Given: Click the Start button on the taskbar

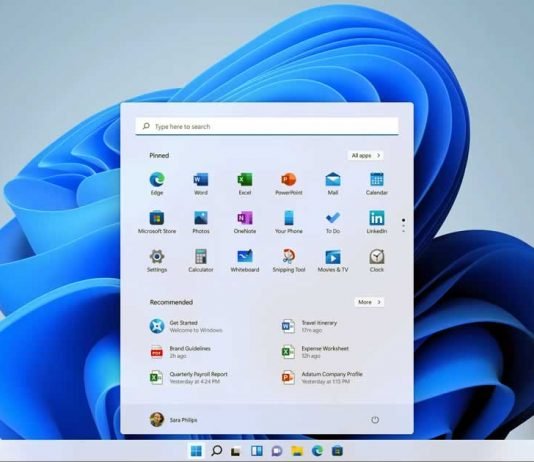Looking at the screenshot, I should 196,451.
